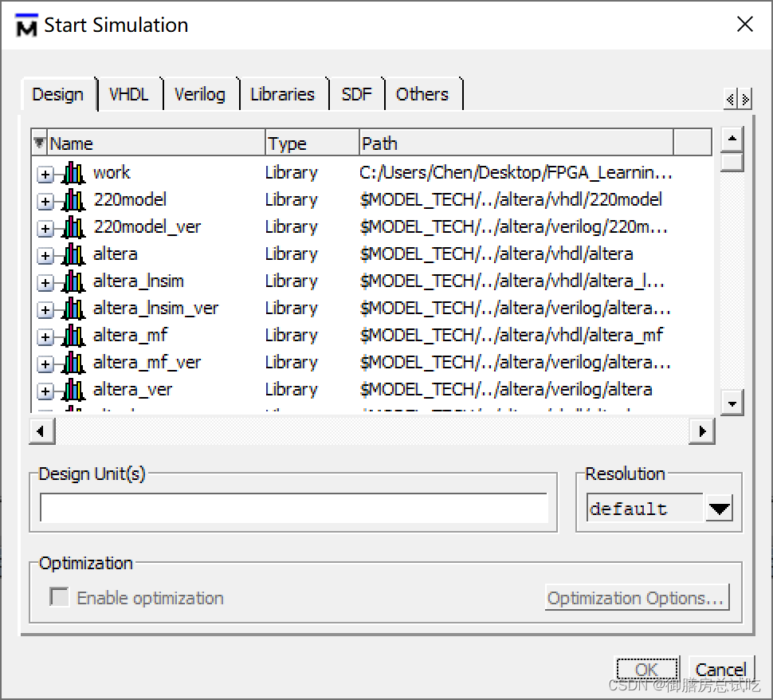Select the '220model' row name
The width and height of the screenshot is (773, 700).
130,200
